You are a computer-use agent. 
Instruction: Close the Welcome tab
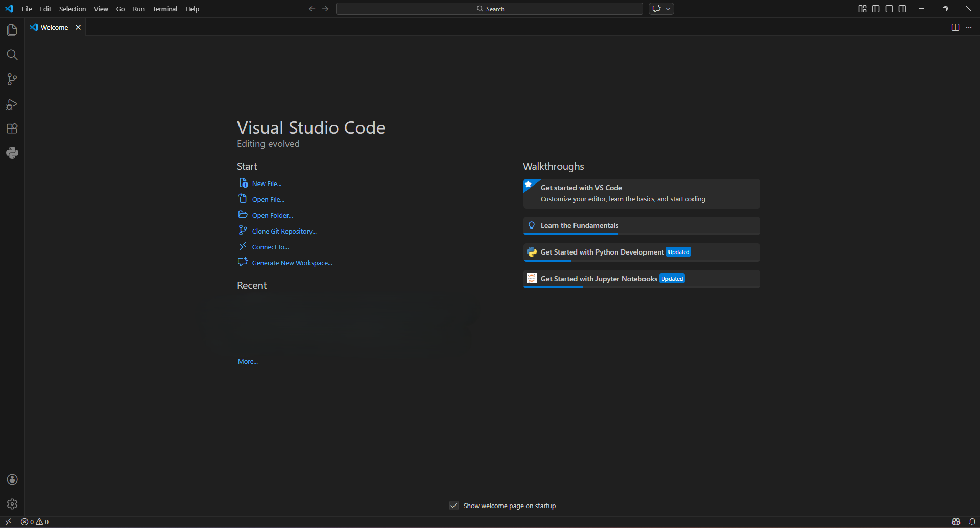click(78, 27)
